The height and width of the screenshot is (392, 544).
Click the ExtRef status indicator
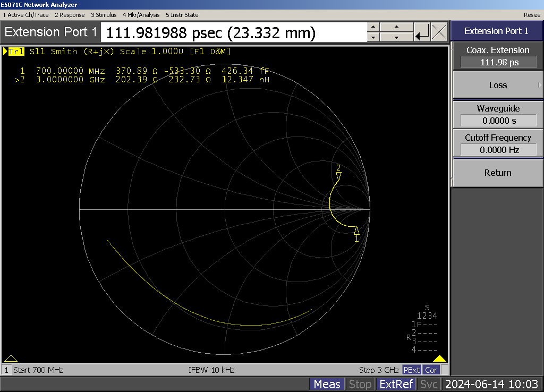(x=395, y=384)
